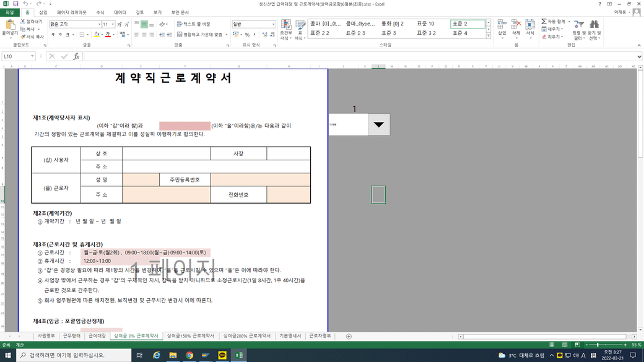Toggle center horizontal alignment

(144, 35)
